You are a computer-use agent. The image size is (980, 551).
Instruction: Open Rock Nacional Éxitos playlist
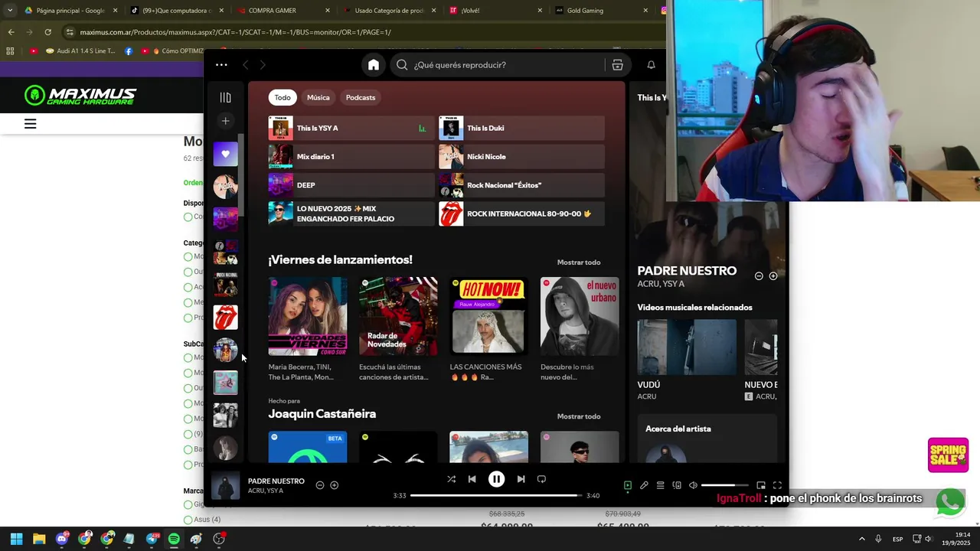coord(521,184)
